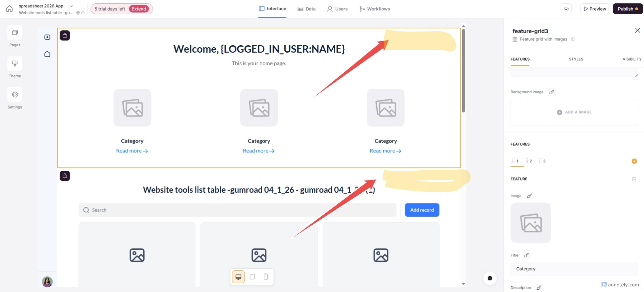Open the Workflows tab
Screen dimensions: 644x292
pyautogui.click(x=375, y=9)
